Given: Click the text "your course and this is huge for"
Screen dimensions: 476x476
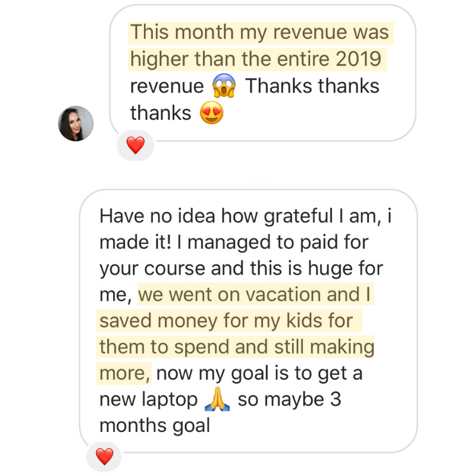Looking at the screenshot, I should click(242, 270).
